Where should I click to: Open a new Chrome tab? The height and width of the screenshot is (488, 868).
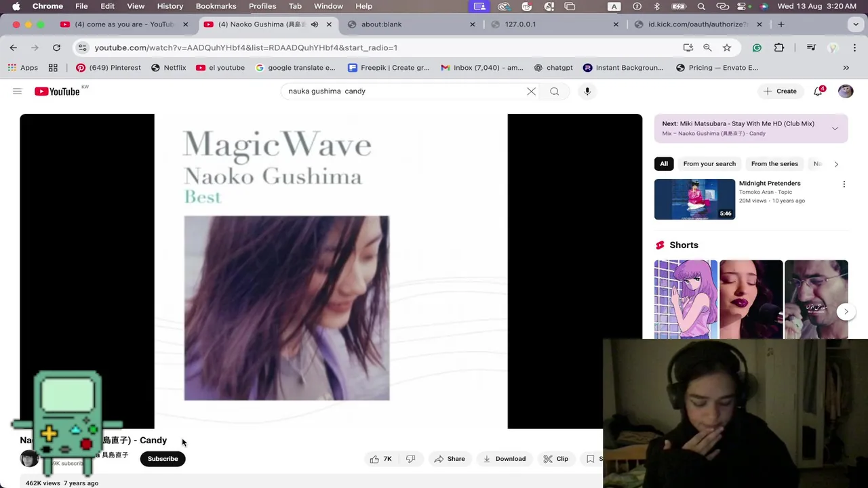pyautogui.click(x=781, y=24)
